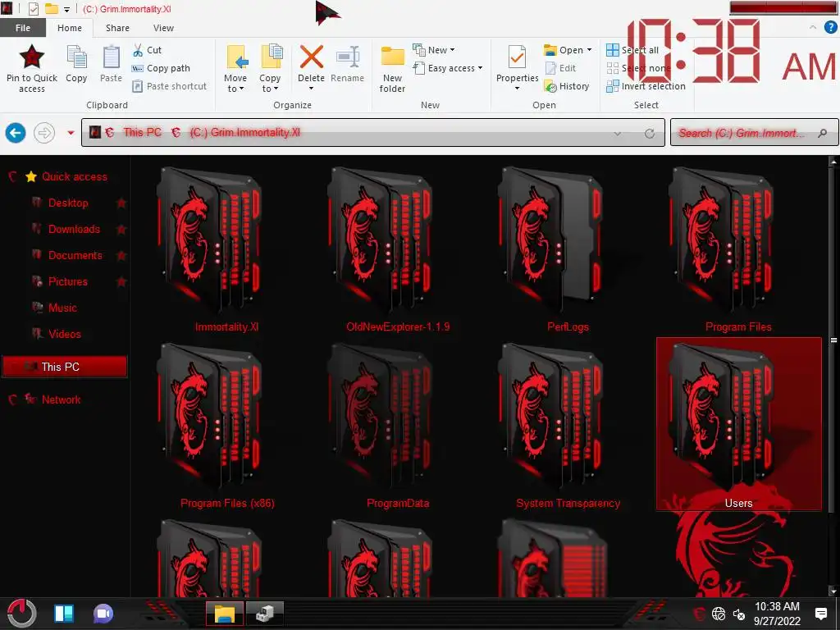Copy path of the selected folder
Screen dimensions: 840x630
click(161, 68)
